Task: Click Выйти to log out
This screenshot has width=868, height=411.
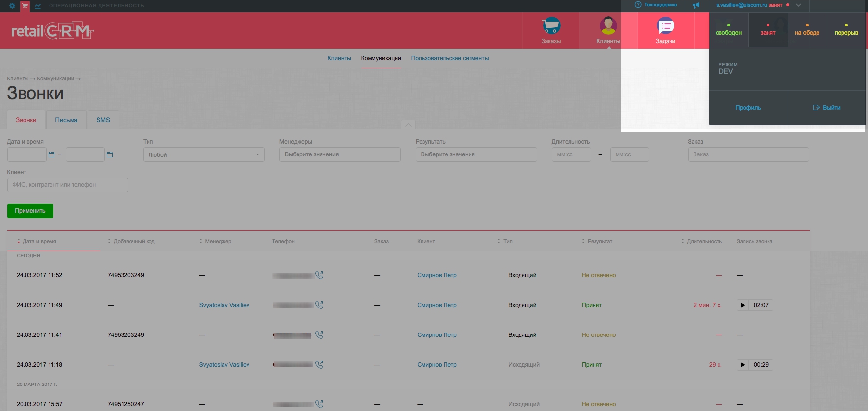Action: tap(827, 108)
